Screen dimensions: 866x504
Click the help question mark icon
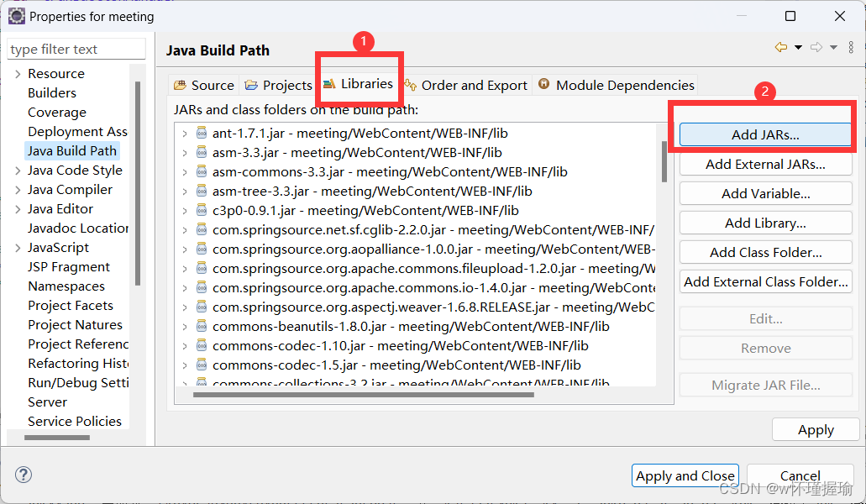pyautogui.click(x=23, y=475)
